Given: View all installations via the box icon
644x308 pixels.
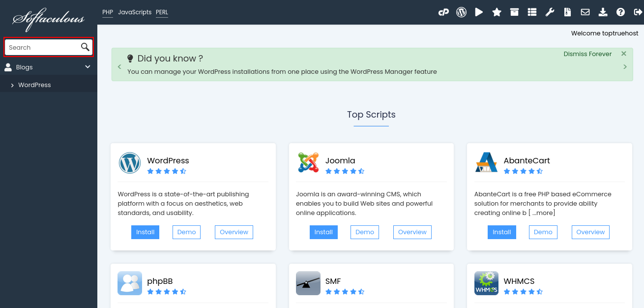Looking at the screenshot, I should click(514, 12).
